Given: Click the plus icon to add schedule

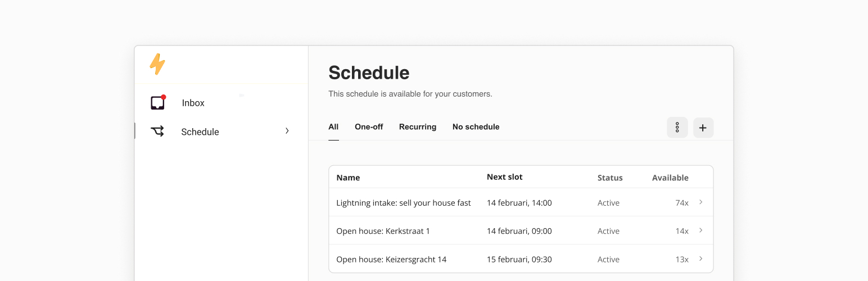Looking at the screenshot, I should tap(703, 128).
